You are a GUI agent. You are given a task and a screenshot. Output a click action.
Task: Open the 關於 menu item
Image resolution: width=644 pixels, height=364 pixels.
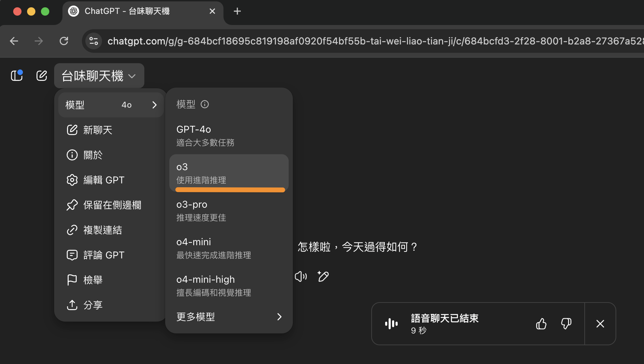[111, 155]
